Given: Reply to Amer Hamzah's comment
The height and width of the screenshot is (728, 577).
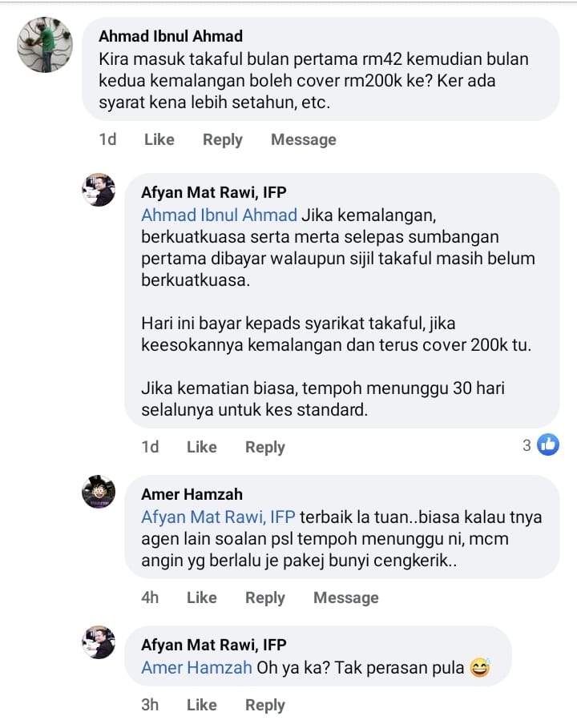Looking at the screenshot, I should (x=265, y=597).
